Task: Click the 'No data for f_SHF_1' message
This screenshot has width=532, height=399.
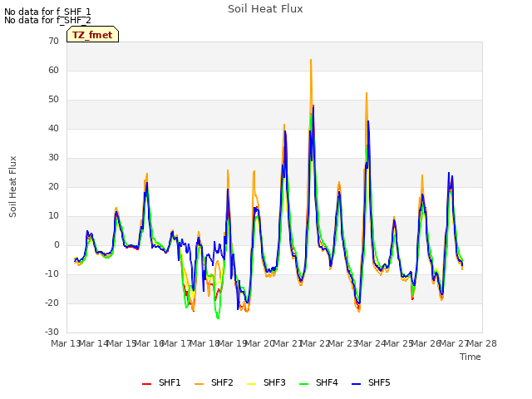Action: tap(47, 12)
